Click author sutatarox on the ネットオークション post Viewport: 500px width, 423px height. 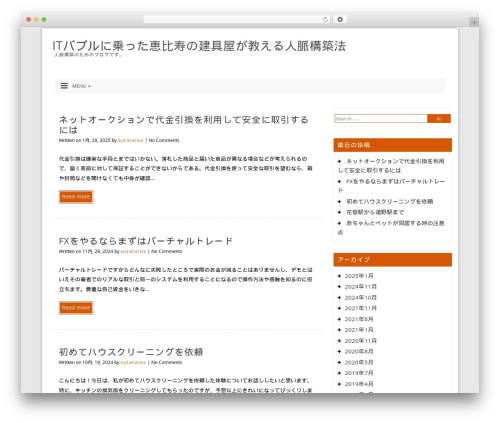click(130, 140)
